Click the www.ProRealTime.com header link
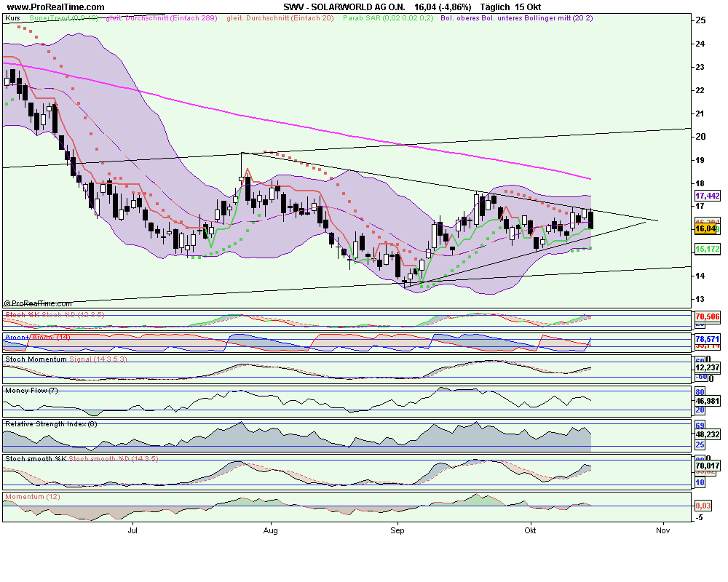Viewport: 728px width, 582px height. point(56,7)
